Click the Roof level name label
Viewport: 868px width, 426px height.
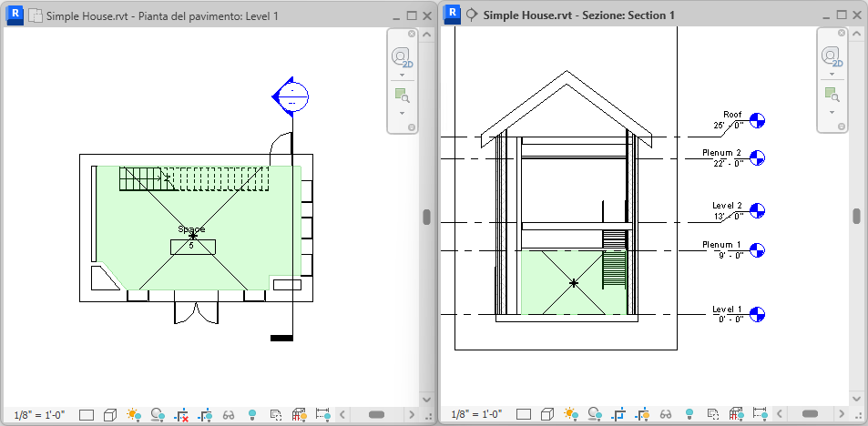pos(732,115)
